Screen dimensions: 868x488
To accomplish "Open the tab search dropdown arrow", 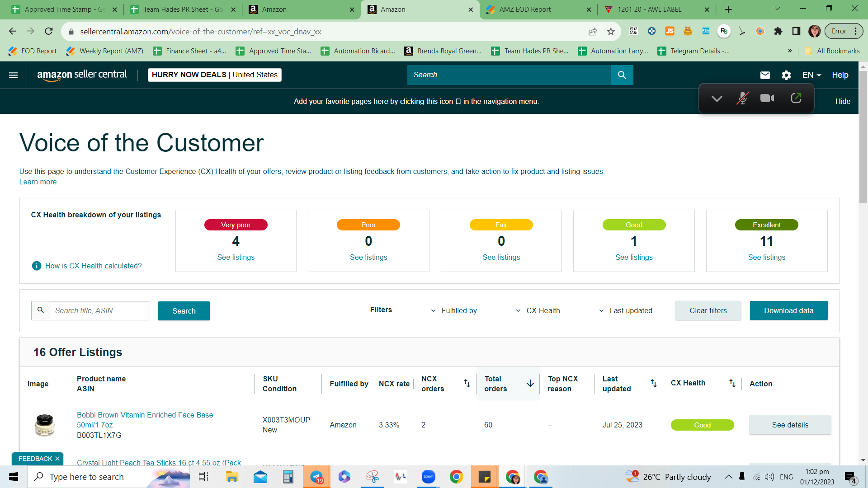I will click(777, 9).
